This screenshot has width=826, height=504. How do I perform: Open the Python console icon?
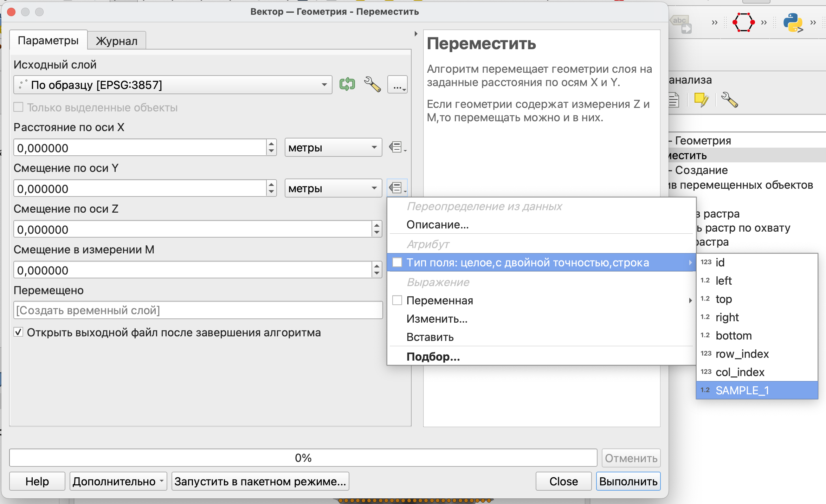(793, 23)
